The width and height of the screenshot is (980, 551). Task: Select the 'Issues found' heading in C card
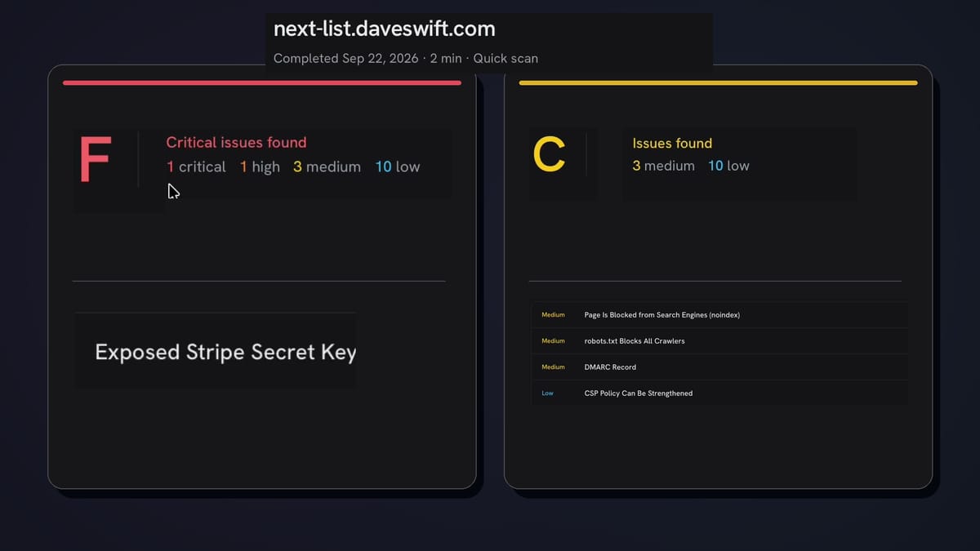[672, 143]
